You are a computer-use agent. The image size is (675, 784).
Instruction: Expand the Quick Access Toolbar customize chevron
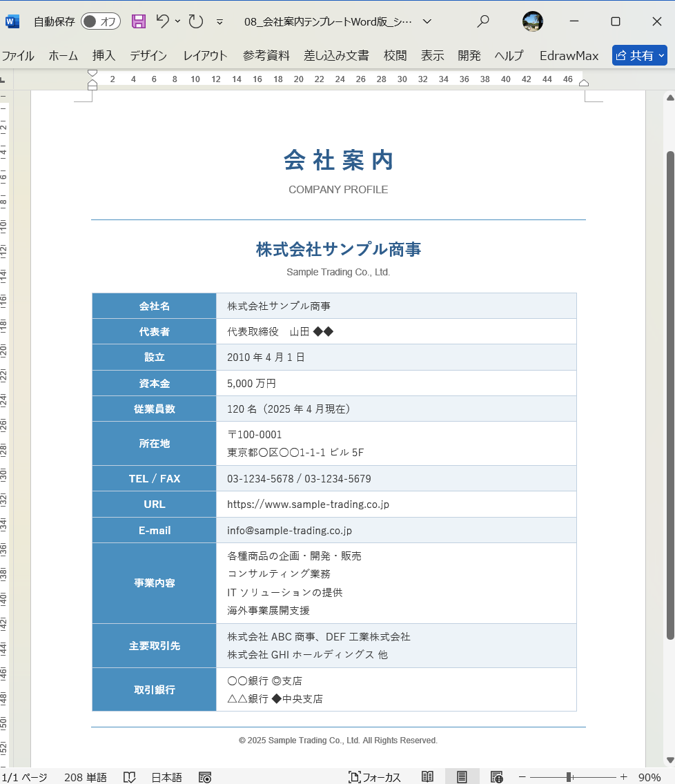coord(219,22)
